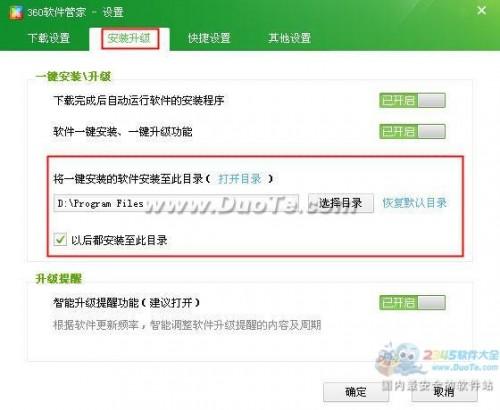Image resolution: width=500 pixels, height=410 pixels.
Task: Open the 快捷设置 tab
Action: click(209, 38)
